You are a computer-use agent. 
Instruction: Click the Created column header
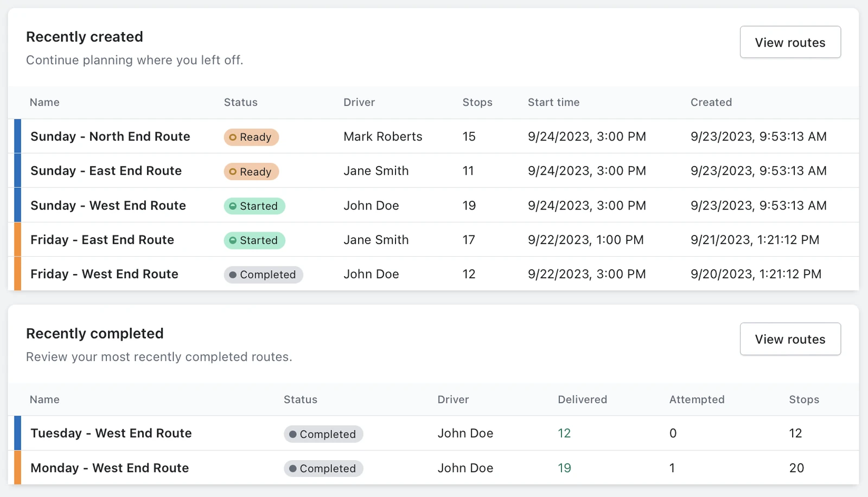pos(711,102)
